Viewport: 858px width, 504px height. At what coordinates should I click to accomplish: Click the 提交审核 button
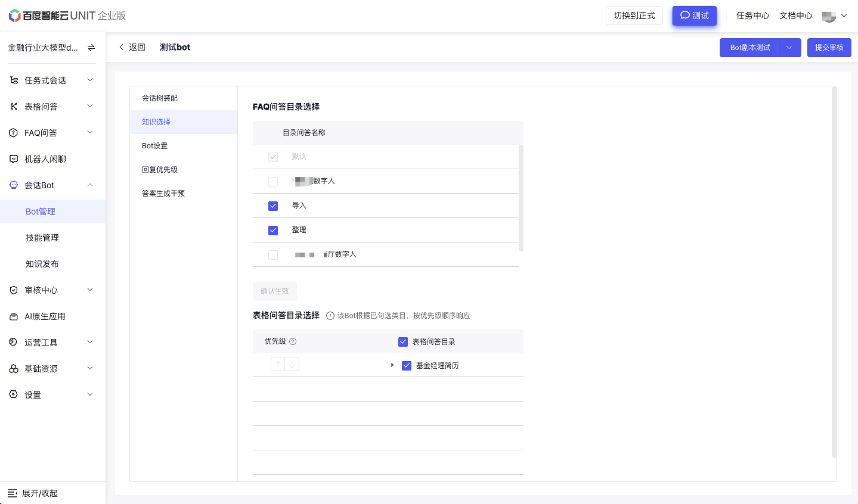pos(829,48)
